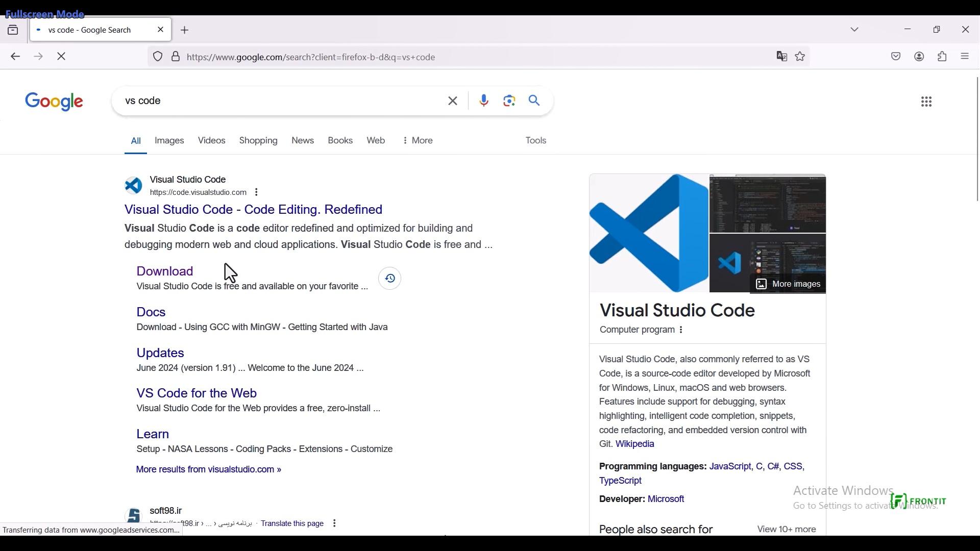This screenshot has height=551, width=980.
Task: Open the Firefox account icon
Action: tap(919, 57)
